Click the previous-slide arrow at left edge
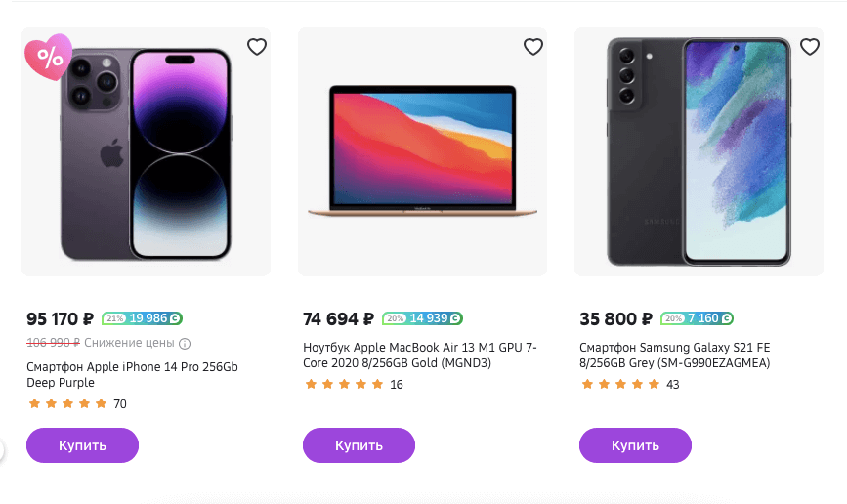847x504 pixels. tap(2, 449)
